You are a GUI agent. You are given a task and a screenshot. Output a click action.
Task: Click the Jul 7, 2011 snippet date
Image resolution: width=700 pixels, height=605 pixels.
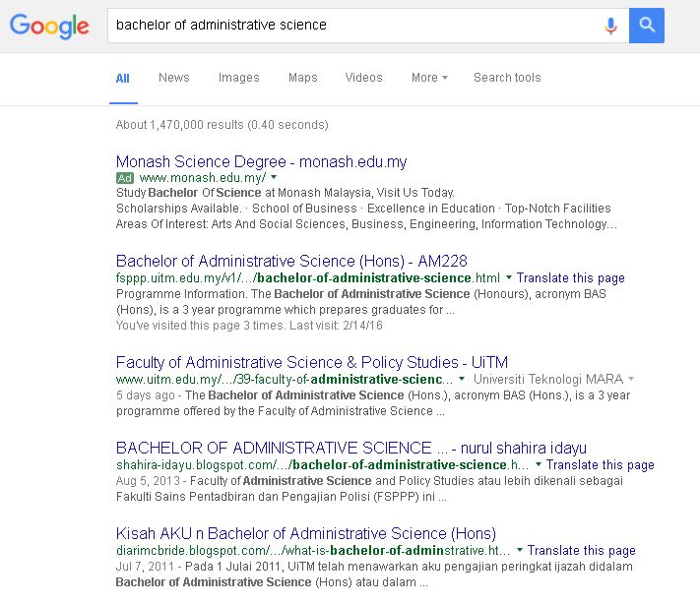click(145, 567)
